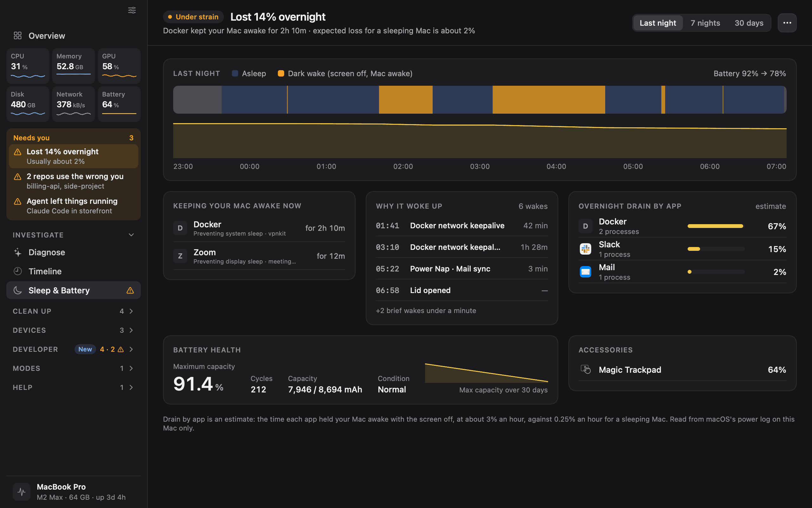
Task: Click the Max capacity over 30 days chart
Action: tap(486, 373)
